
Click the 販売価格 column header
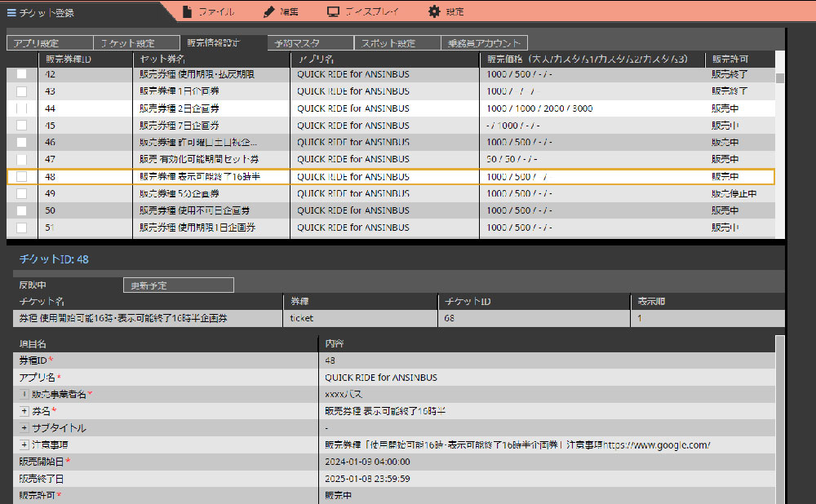pyautogui.click(x=592, y=60)
